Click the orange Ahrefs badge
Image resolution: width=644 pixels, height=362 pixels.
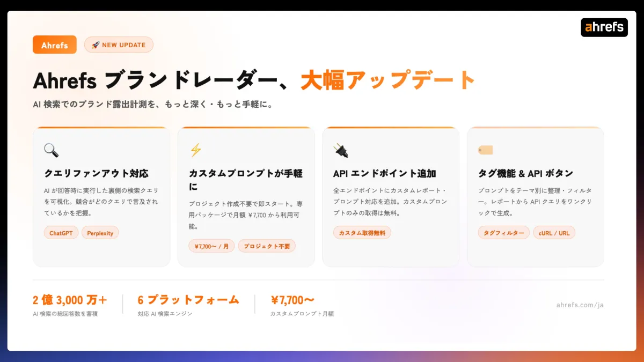(55, 45)
